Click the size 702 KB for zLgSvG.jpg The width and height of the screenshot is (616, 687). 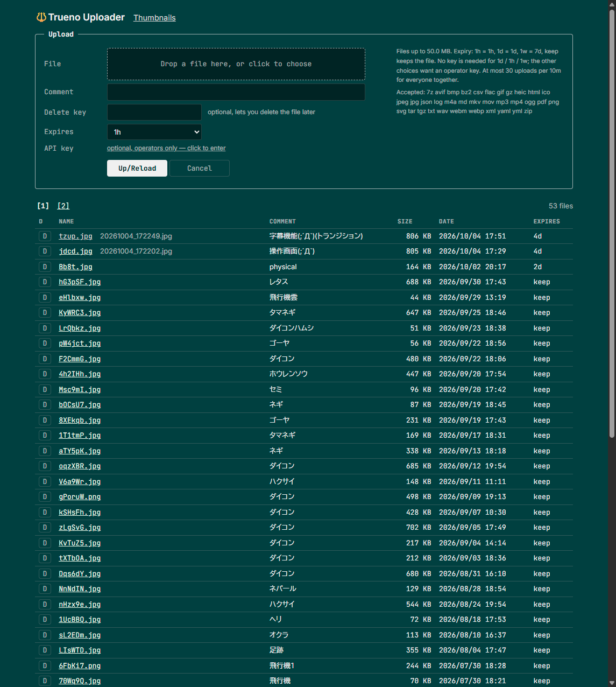click(x=419, y=527)
